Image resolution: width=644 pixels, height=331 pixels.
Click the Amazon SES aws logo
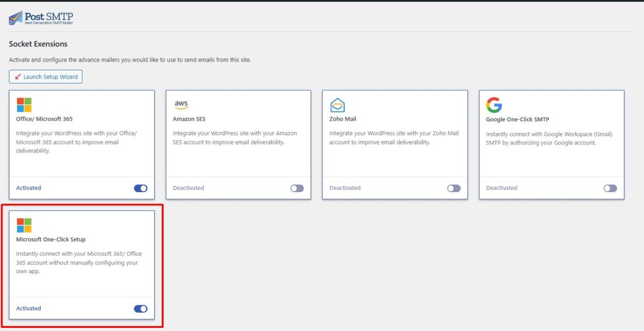(181, 105)
